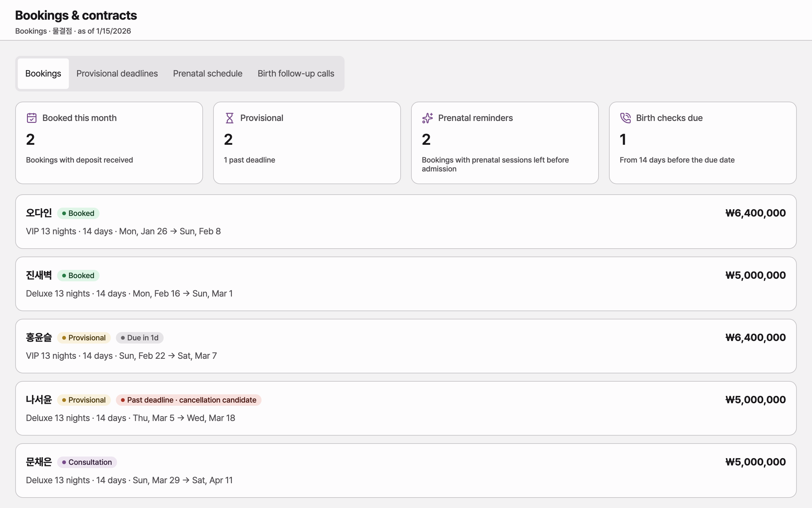Image resolution: width=812 pixels, height=508 pixels.
Task: Select the Bookings tab
Action: (43, 74)
